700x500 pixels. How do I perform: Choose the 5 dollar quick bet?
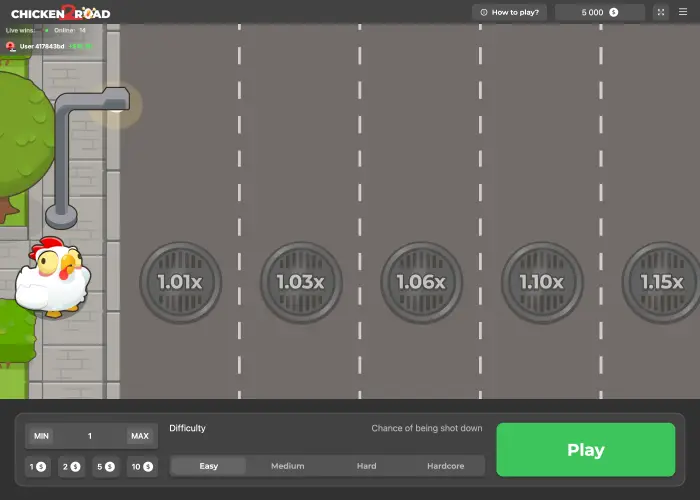pos(106,467)
